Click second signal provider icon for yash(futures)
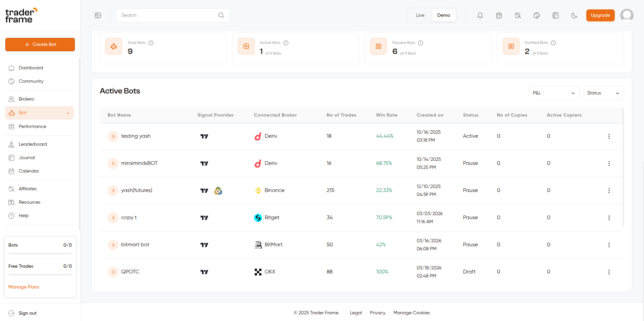 218,191
